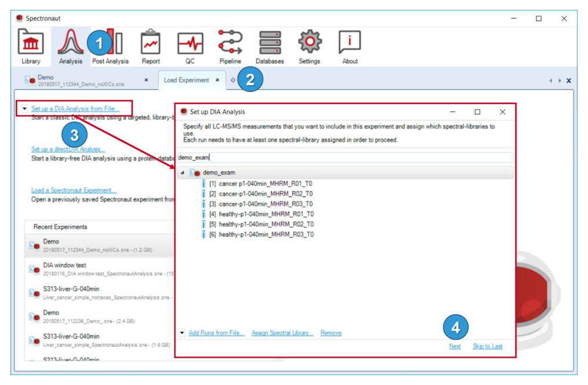The image size is (588, 385).
Task: Maximize the Spectronaut main window
Action: tap(539, 19)
